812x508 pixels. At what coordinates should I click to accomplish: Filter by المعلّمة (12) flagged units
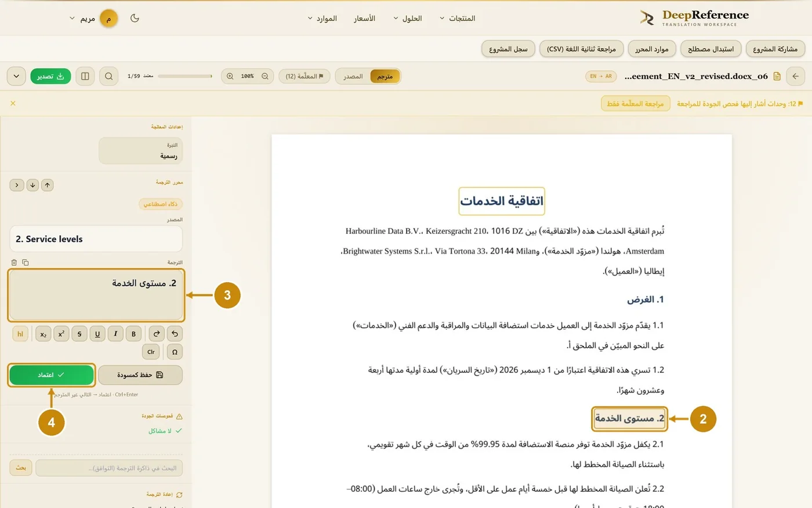[304, 76]
